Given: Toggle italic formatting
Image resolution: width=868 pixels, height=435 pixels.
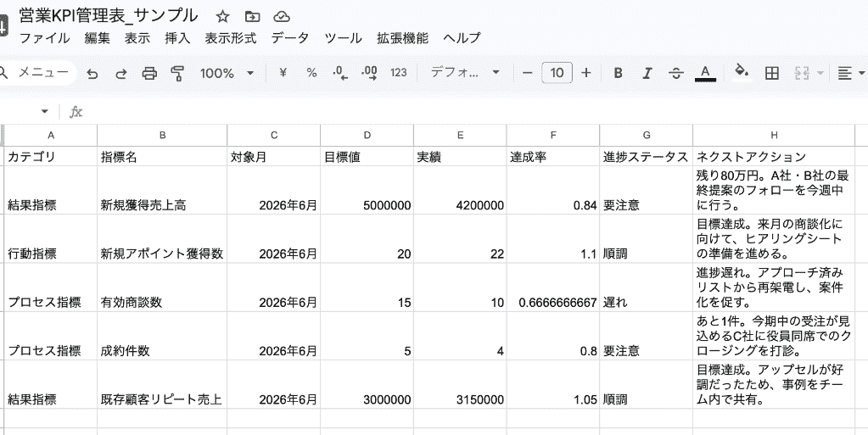Looking at the screenshot, I should pos(647,73).
